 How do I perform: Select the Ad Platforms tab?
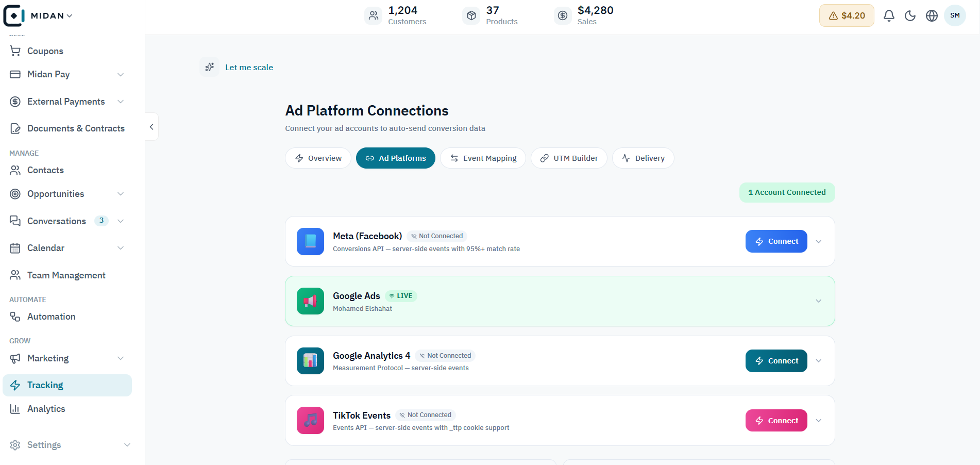click(x=396, y=158)
